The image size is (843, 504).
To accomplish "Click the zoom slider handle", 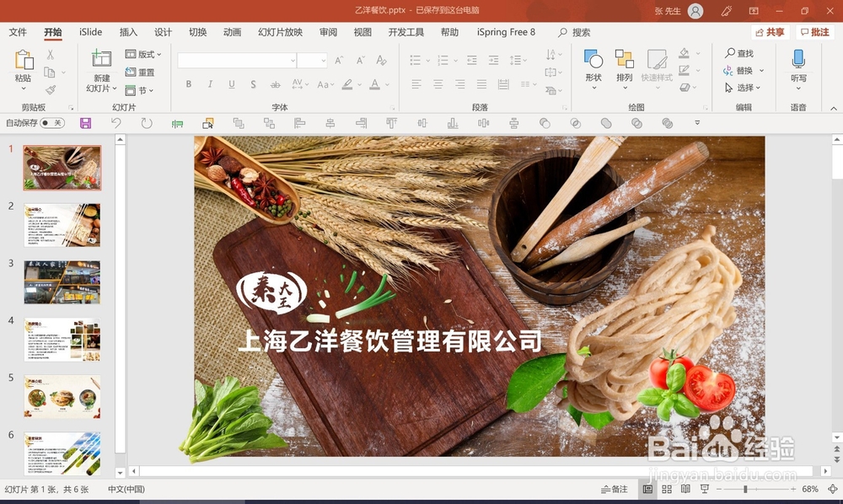I will pyautogui.click(x=745, y=489).
